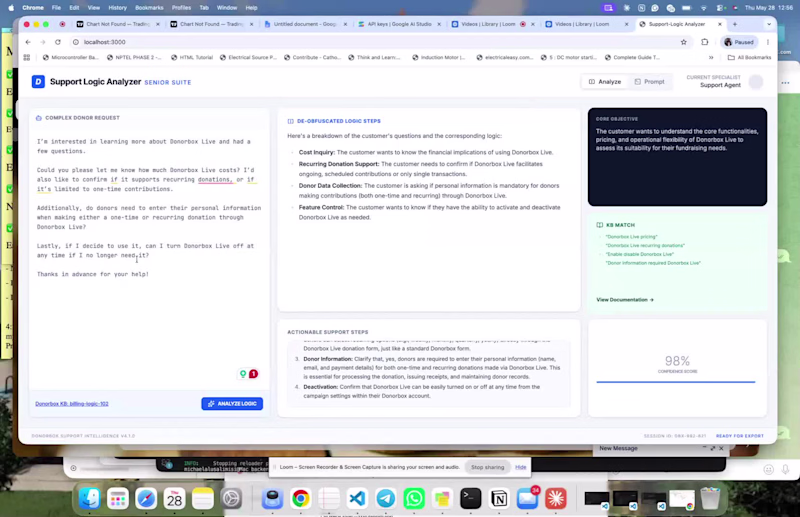Open the All Bookmarks folder
This screenshot has height=517, width=800.
coord(749,57)
